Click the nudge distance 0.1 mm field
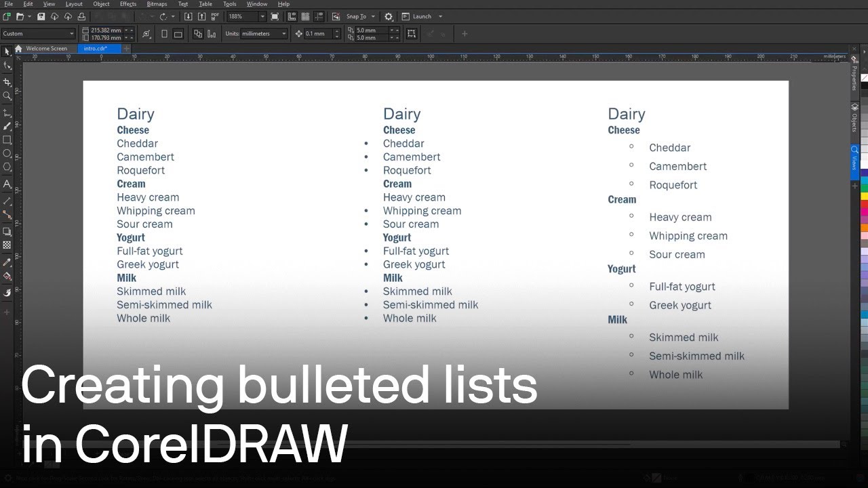Viewport: 868px width, 488px height. pos(319,33)
